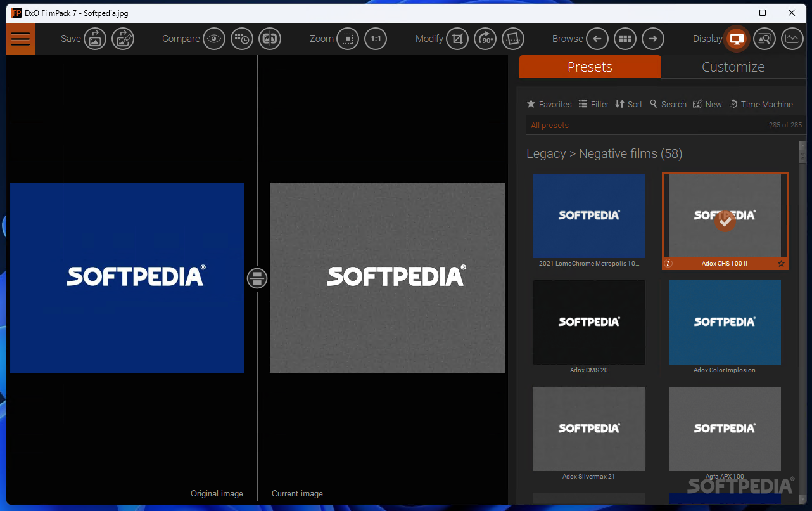Apply the Adox Silvermax 21 preset
The height and width of the screenshot is (511, 812).
589,429
